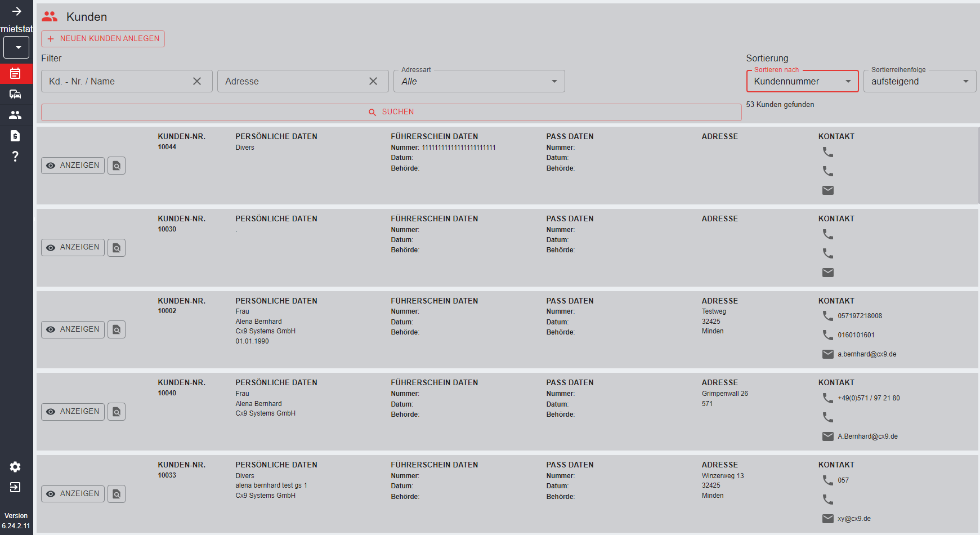The height and width of the screenshot is (535, 980).
Task: Expand the sidebar with the arrow icon
Action: pos(16,11)
